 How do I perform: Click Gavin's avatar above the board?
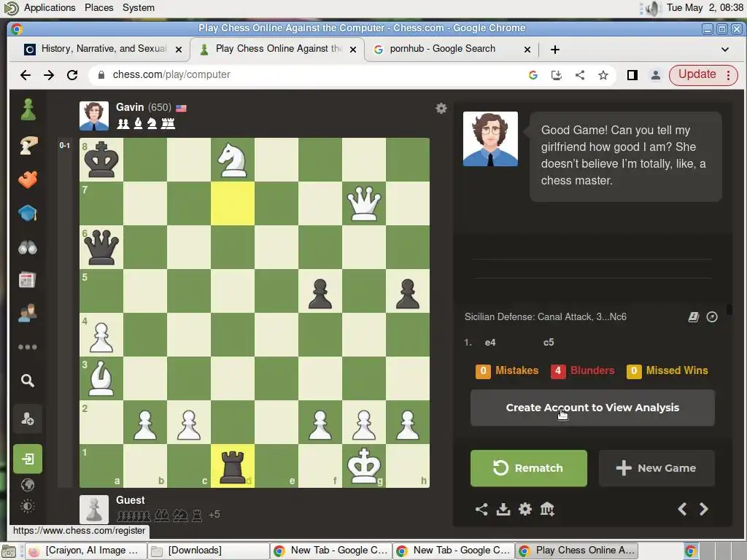point(94,116)
